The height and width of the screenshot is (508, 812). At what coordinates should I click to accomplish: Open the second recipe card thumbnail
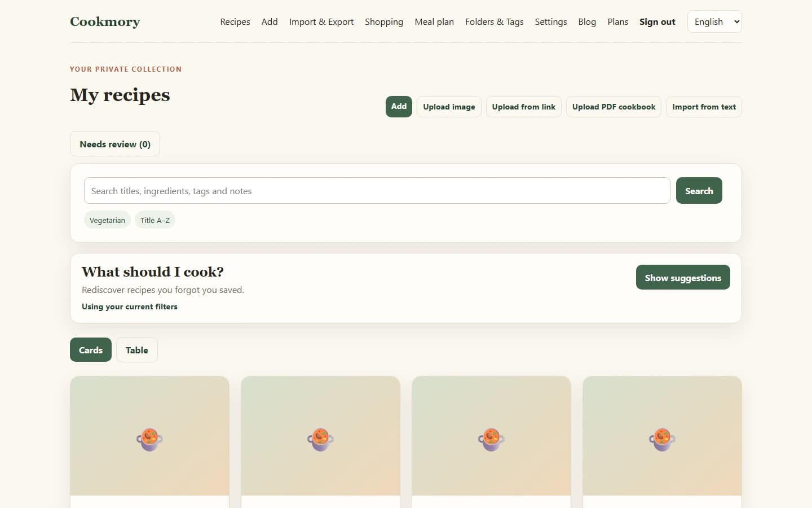click(x=320, y=436)
